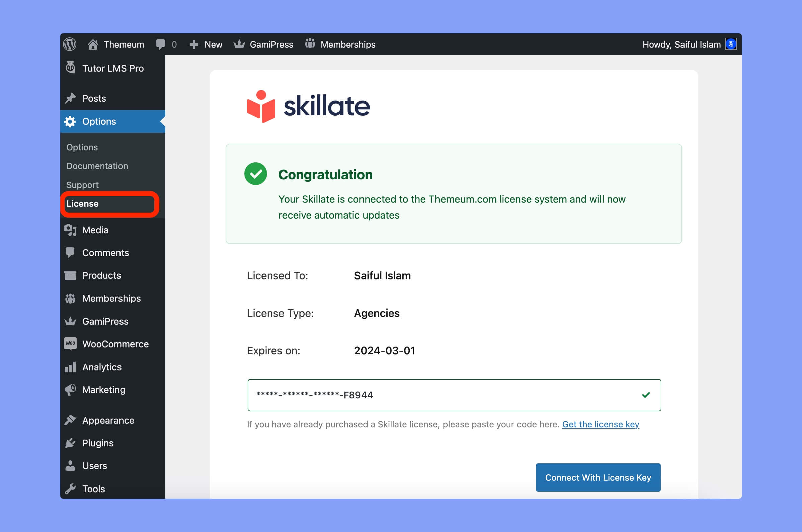Click the green Congratulation checkmark circle

click(x=256, y=174)
